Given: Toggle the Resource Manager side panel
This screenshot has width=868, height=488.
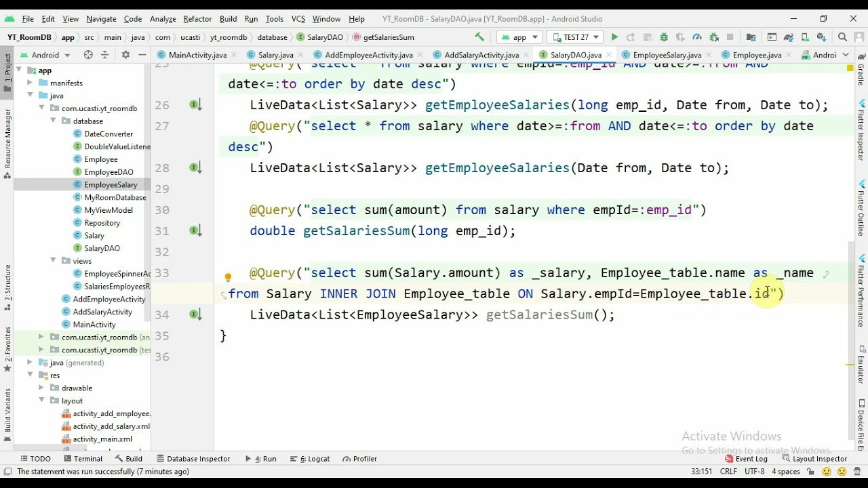Looking at the screenshot, I should point(7,144).
